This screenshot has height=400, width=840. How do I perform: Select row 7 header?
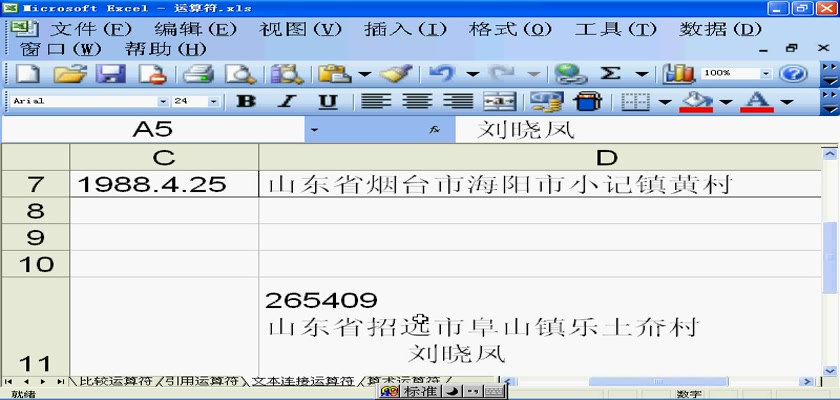[x=35, y=184]
